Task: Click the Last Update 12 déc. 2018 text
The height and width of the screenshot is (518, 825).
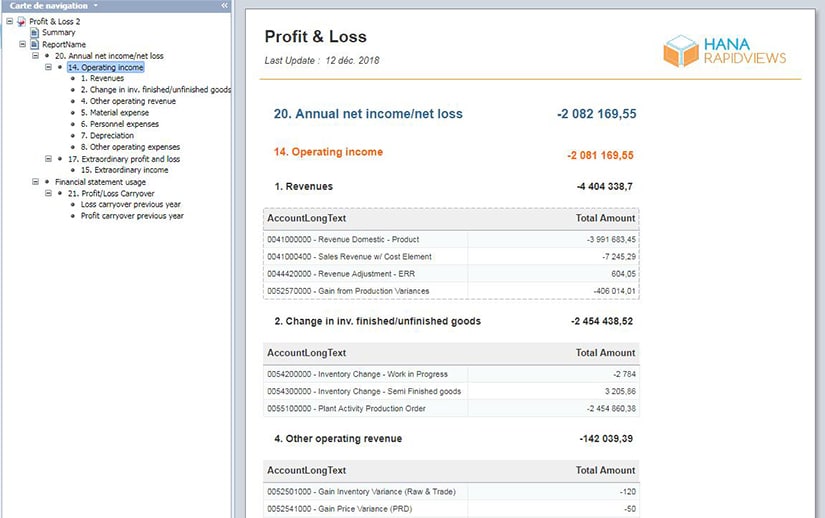Action: 321,60
